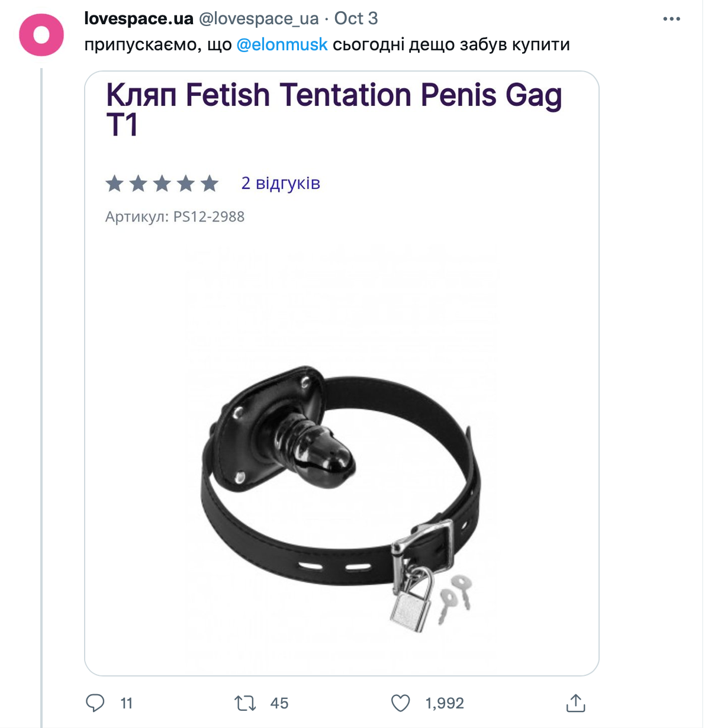The image size is (708, 728).
Task: Open the attached product image card
Action: coord(342,373)
